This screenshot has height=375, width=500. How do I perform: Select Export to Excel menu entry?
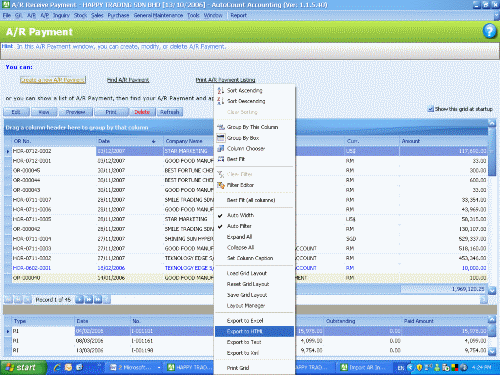click(x=254, y=321)
